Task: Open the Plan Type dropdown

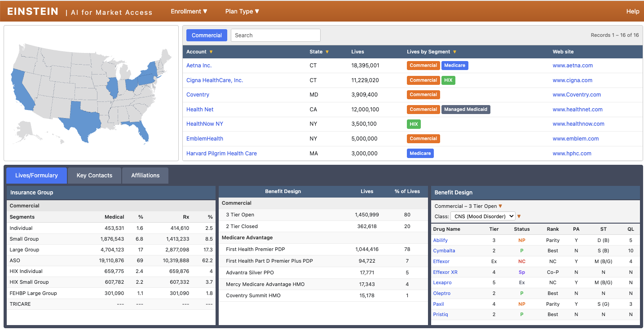Action: [x=242, y=11]
